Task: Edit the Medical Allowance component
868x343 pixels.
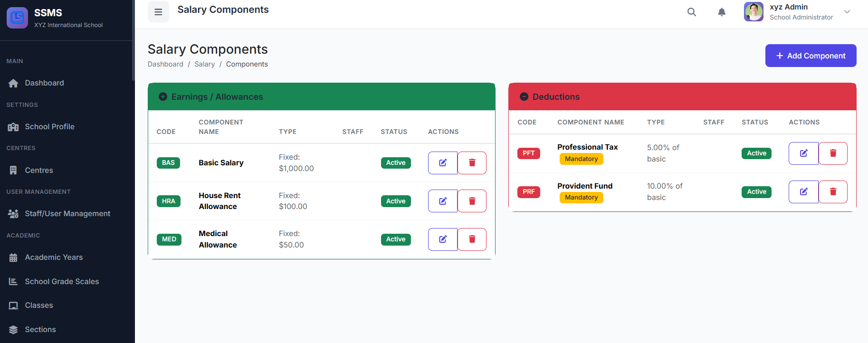Action: pyautogui.click(x=442, y=239)
